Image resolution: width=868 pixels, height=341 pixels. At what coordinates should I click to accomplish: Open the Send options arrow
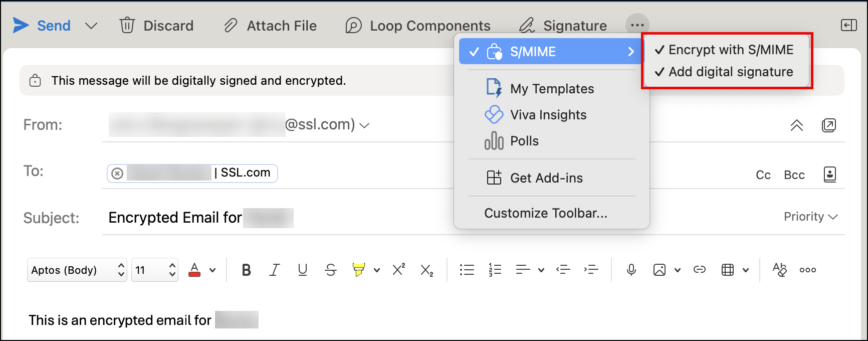[x=91, y=26]
